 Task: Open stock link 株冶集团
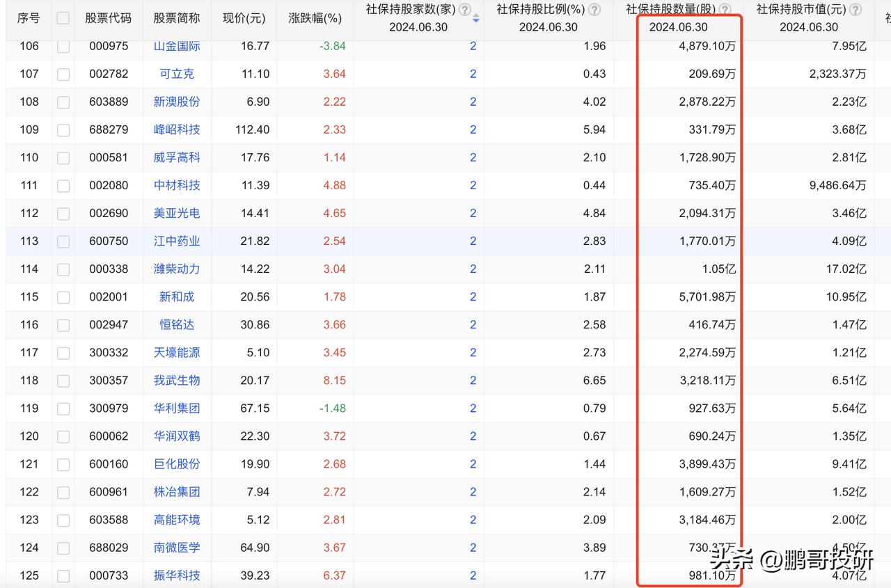pos(177,491)
